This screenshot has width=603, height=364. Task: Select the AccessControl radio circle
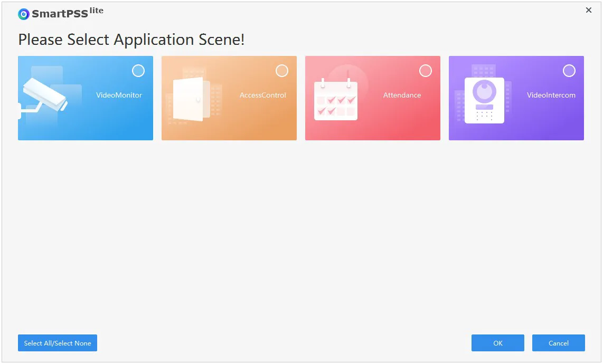pyautogui.click(x=282, y=71)
